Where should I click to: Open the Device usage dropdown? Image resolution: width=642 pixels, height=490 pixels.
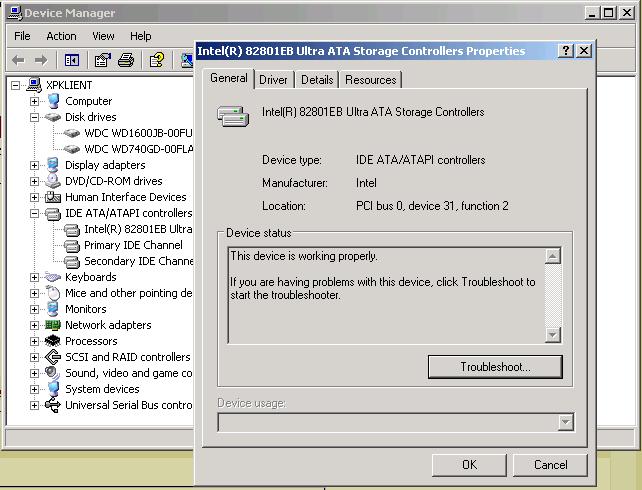click(x=565, y=422)
